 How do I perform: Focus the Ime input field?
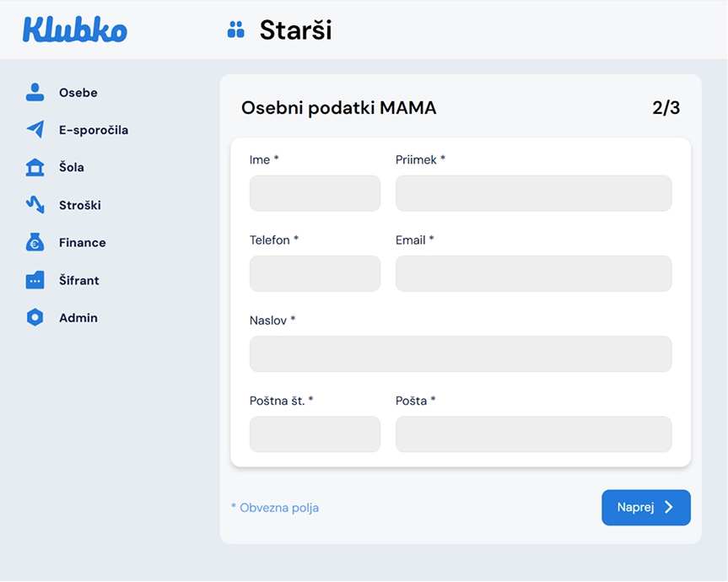[x=315, y=193]
